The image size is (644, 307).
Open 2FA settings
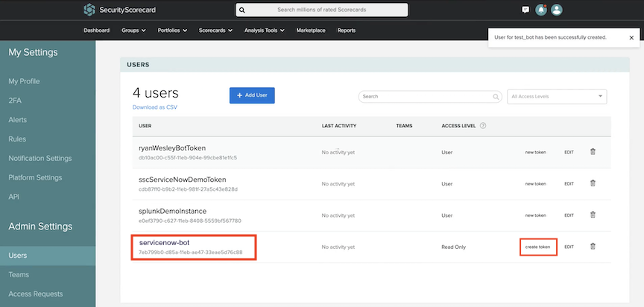click(x=15, y=101)
